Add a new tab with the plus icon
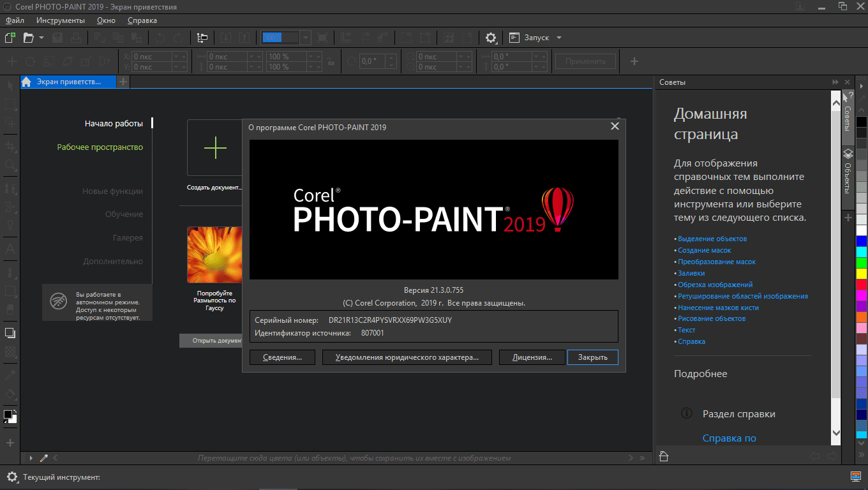This screenshot has height=490, width=868. point(123,82)
